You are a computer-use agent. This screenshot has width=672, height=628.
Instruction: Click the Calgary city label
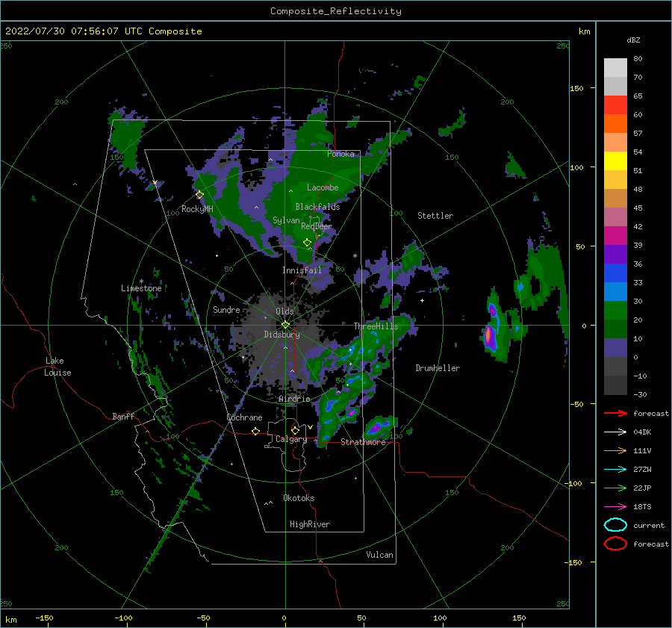291,439
